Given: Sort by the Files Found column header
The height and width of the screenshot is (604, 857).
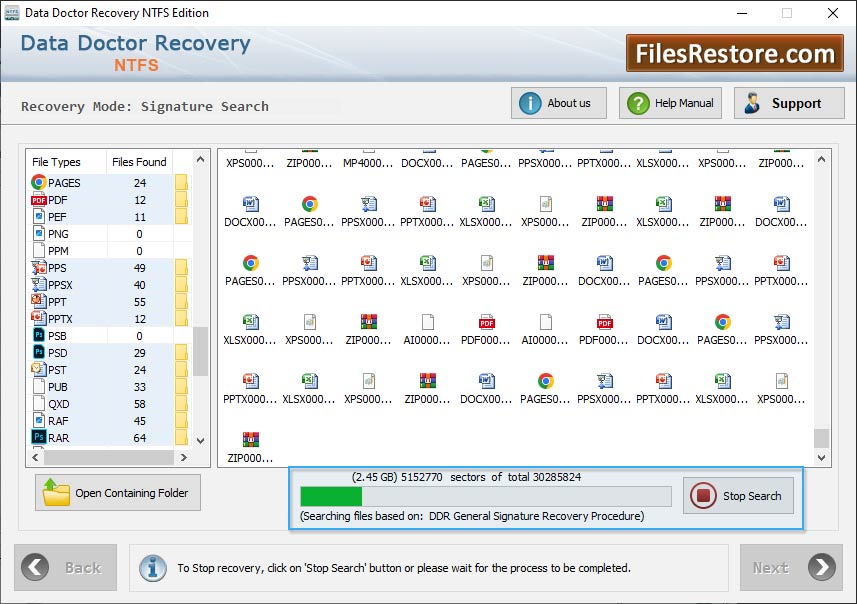Looking at the screenshot, I should click(x=139, y=162).
